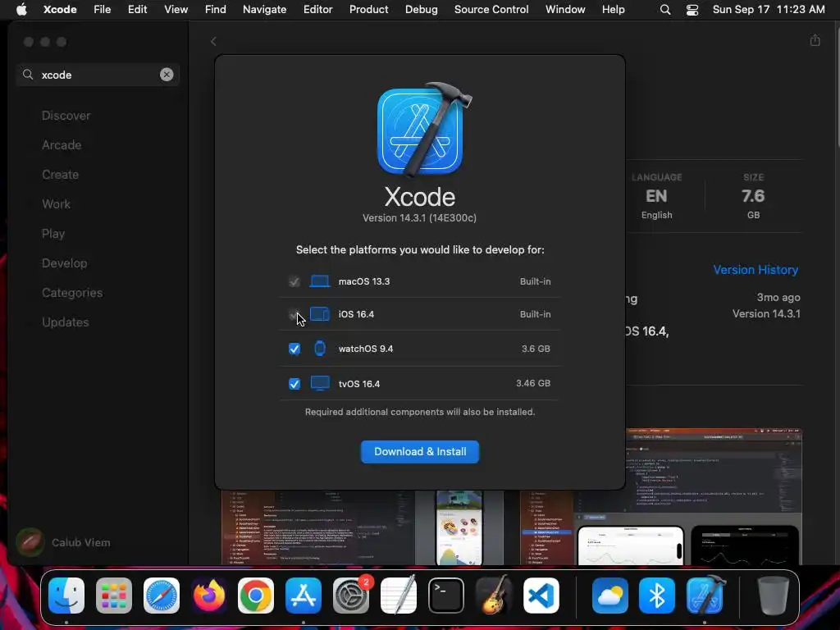Click the App Store search field
Screen dimensions: 840x630
click(98, 75)
